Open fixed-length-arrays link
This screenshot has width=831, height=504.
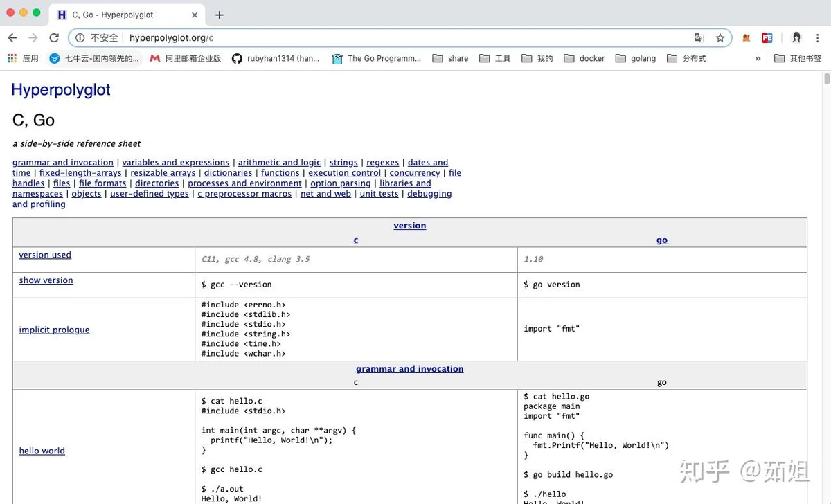(80, 173)
